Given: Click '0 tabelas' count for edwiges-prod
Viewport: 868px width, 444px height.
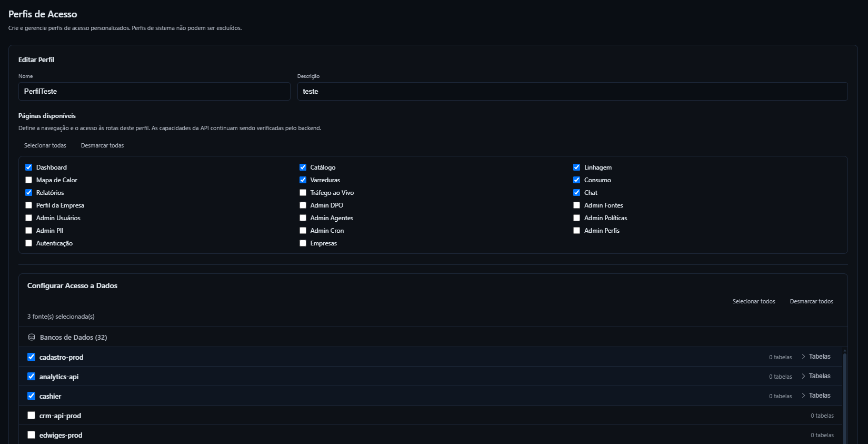Looking at the screenshot, I should coord(822,435).
